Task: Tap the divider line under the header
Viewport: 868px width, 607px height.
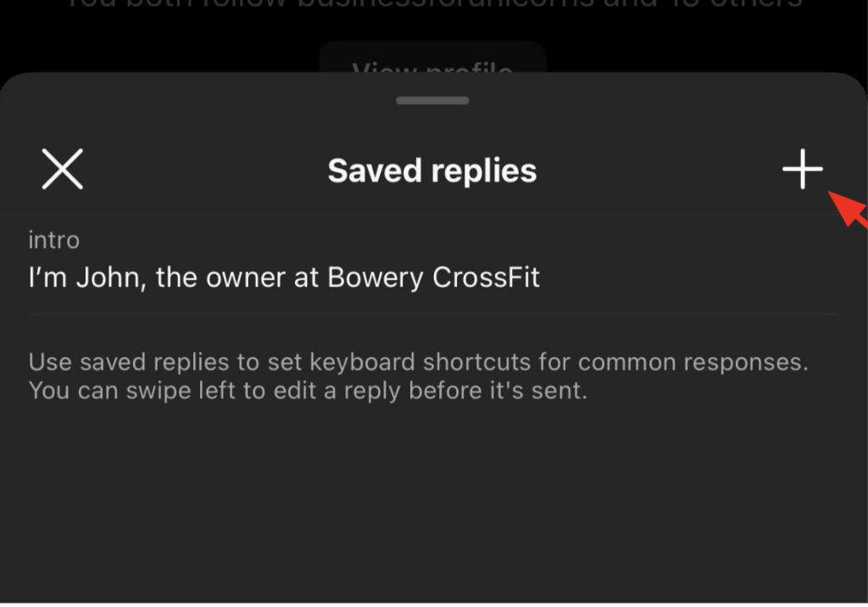Action: [432, 214]
